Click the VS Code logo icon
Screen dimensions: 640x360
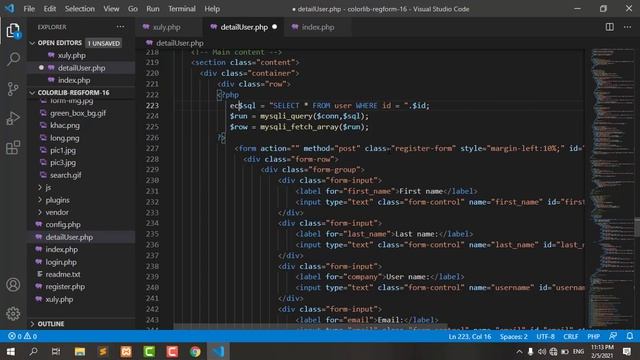[10, 9]
